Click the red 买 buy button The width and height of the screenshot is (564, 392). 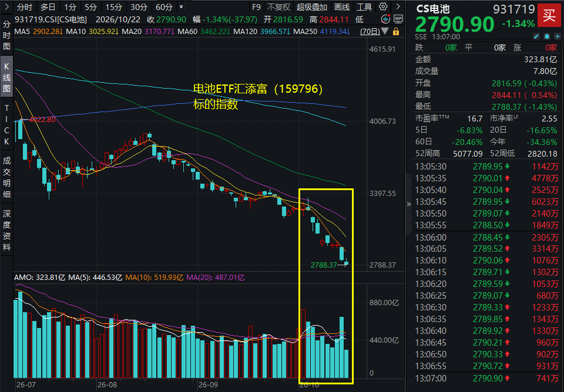(549, 15)
